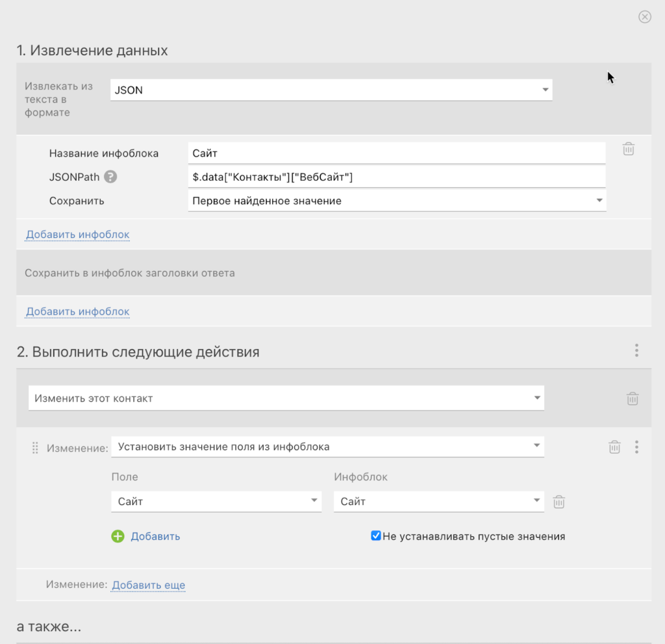The image size is (665, 644).
Task: Open the JSON format dropdown
Action: pyautogui.click(x=331, y=90)
